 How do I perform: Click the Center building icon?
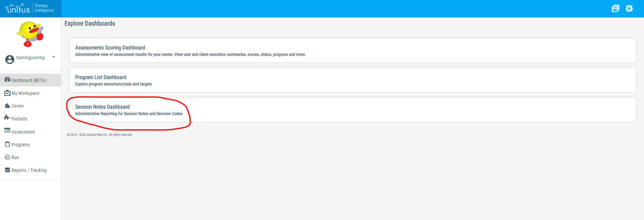click(7, 106)
